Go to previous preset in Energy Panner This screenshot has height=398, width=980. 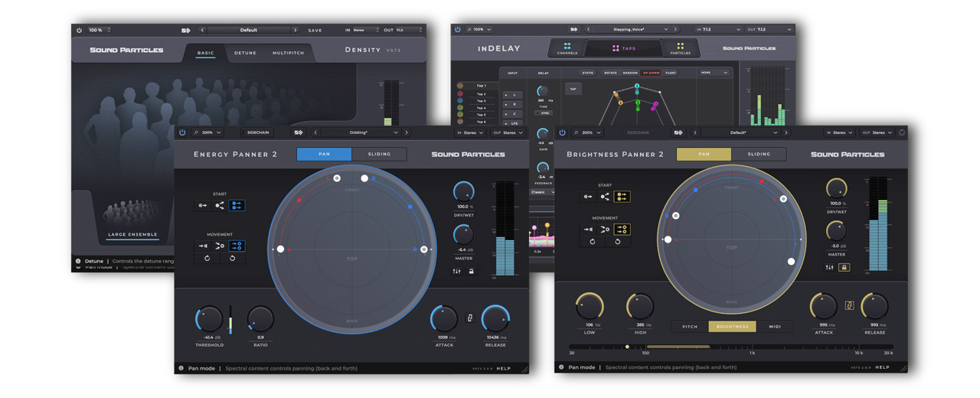(x=315, y=132)
